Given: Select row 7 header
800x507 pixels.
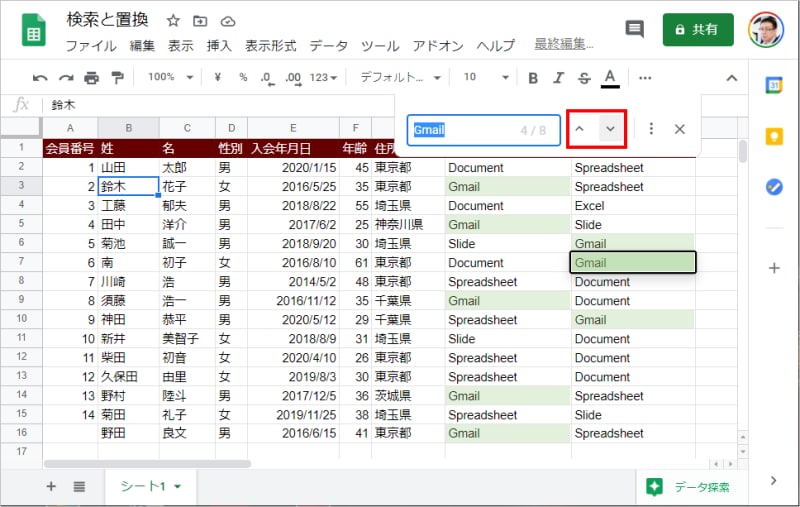Looking at the screenshot, I should (x=21, y=262).
